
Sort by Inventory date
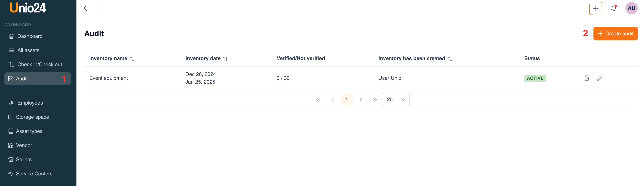pos(225,59)
